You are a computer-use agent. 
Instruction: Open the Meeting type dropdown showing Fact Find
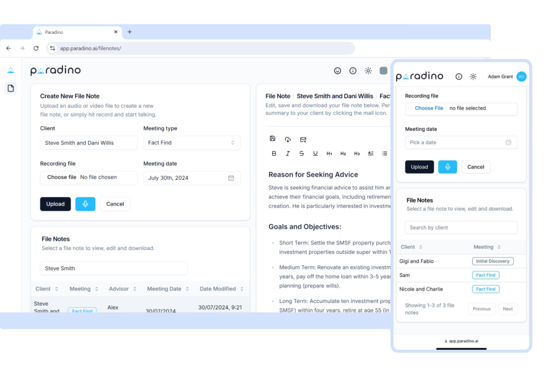[191, 143]
